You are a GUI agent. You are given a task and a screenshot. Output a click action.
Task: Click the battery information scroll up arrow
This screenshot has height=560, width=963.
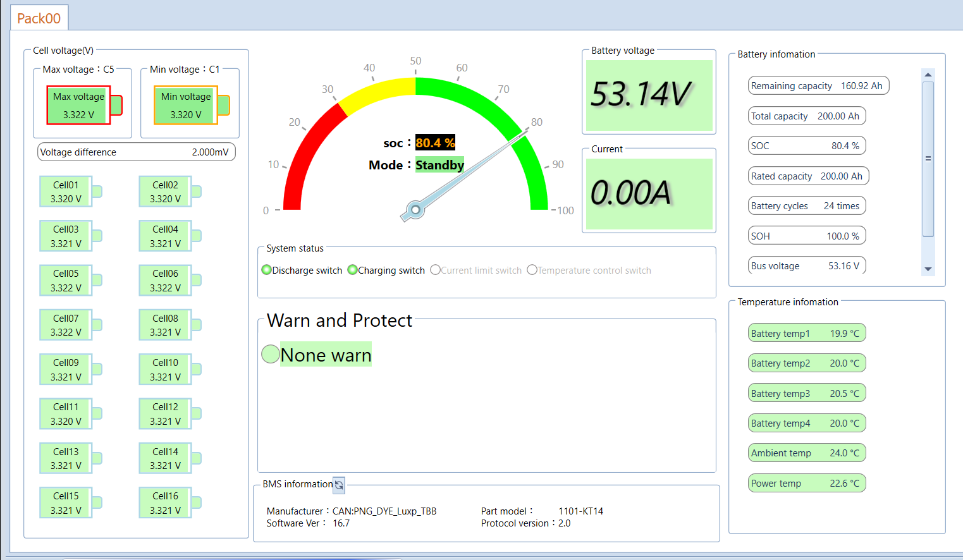tap(928, 75)
